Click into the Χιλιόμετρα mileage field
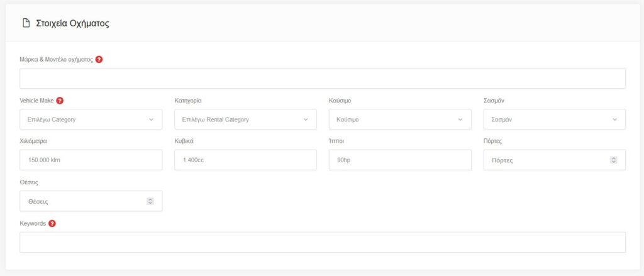This screenshot has height=276, width=644. 91,160
